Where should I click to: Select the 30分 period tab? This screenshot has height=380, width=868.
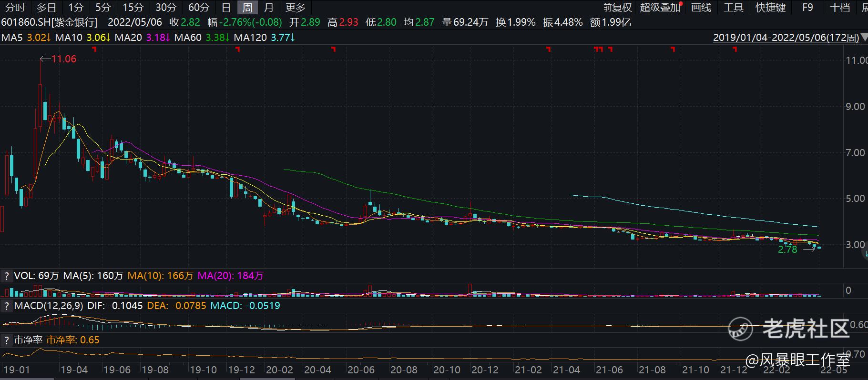(165, 7)
